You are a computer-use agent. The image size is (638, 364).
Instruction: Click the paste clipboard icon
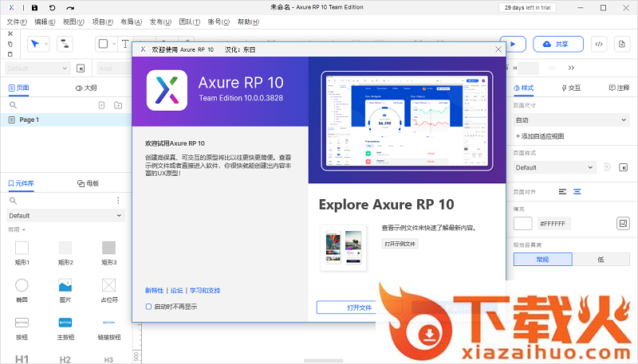[x=10, y=54]
